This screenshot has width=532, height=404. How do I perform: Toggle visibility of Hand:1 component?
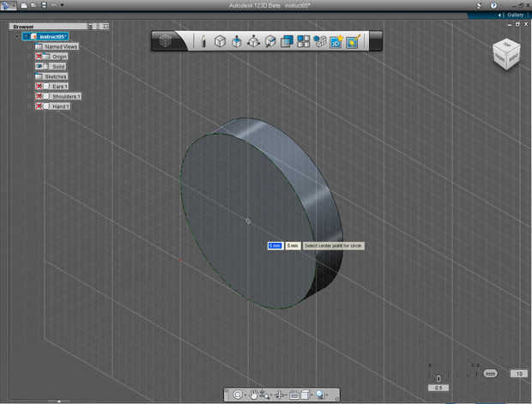coord(39,106)
